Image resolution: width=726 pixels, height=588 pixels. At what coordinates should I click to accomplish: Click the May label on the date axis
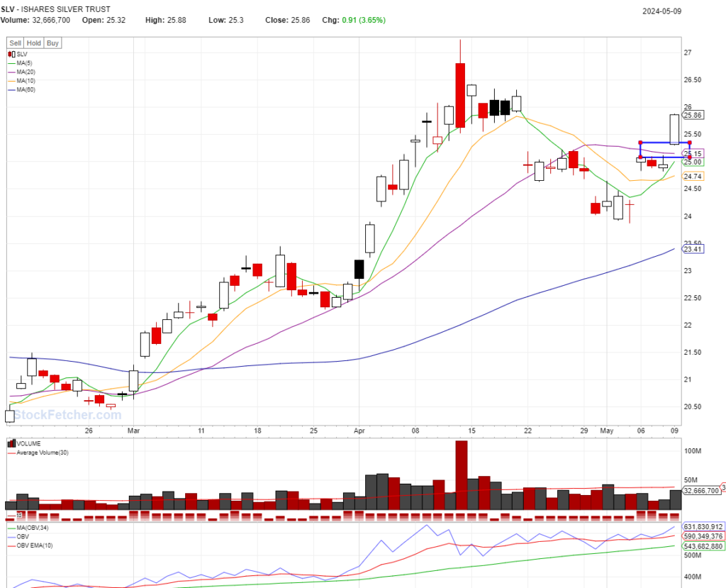[607, 431]
